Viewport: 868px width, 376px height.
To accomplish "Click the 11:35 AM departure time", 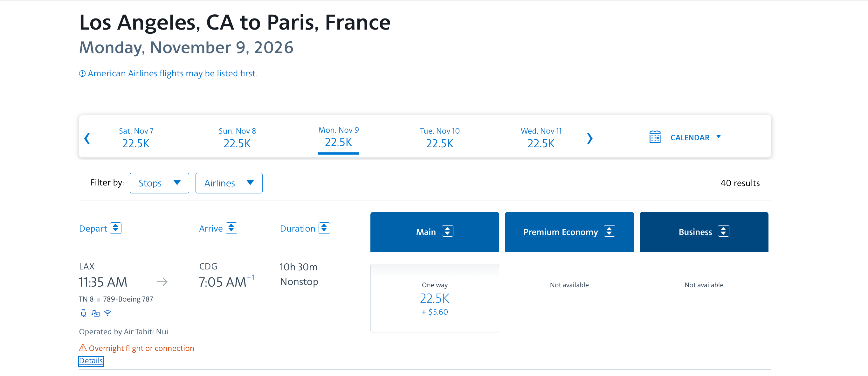I will [x=103, y=282].
